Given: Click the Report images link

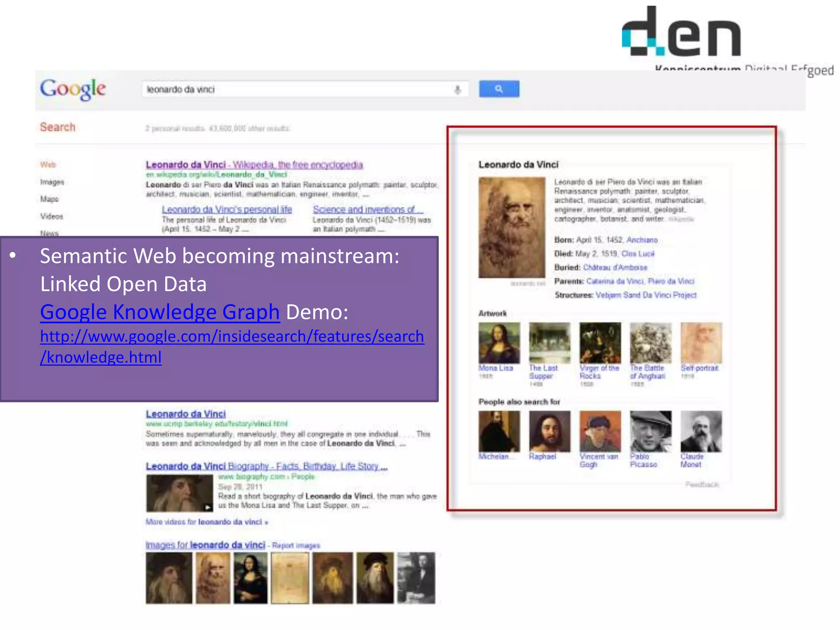Looking at the screenshot, I should coord(296,546).
